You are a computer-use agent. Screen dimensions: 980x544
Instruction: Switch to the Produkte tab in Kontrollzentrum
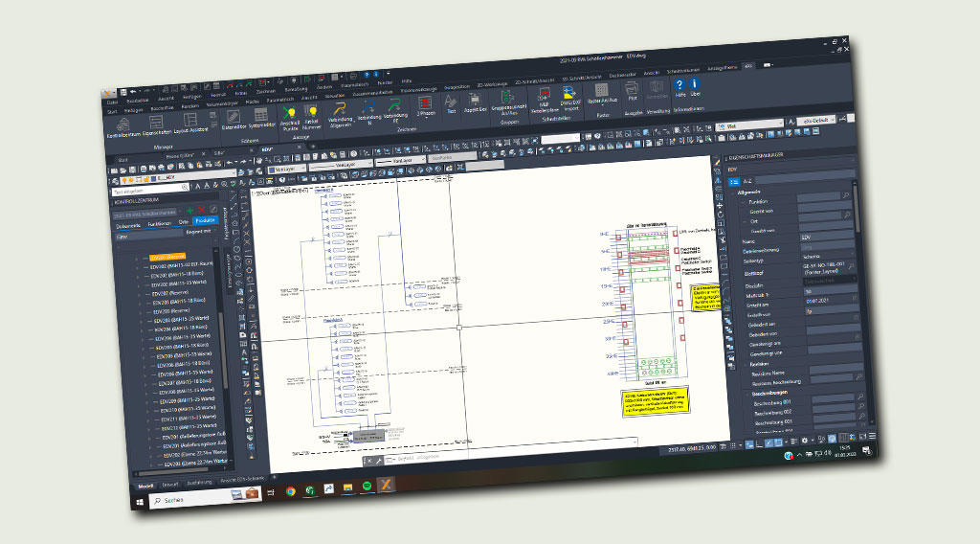(207, 220)
